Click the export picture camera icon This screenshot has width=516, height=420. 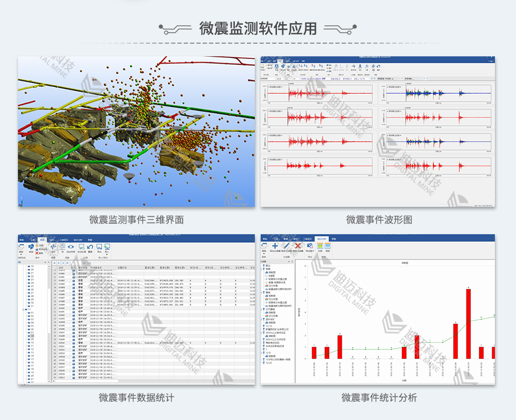click(309, 246)
